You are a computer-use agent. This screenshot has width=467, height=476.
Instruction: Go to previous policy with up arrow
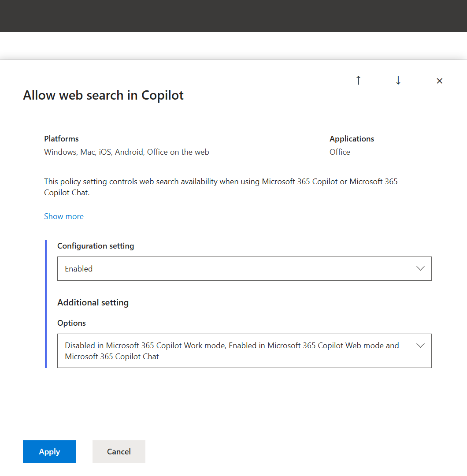point(358,81)
